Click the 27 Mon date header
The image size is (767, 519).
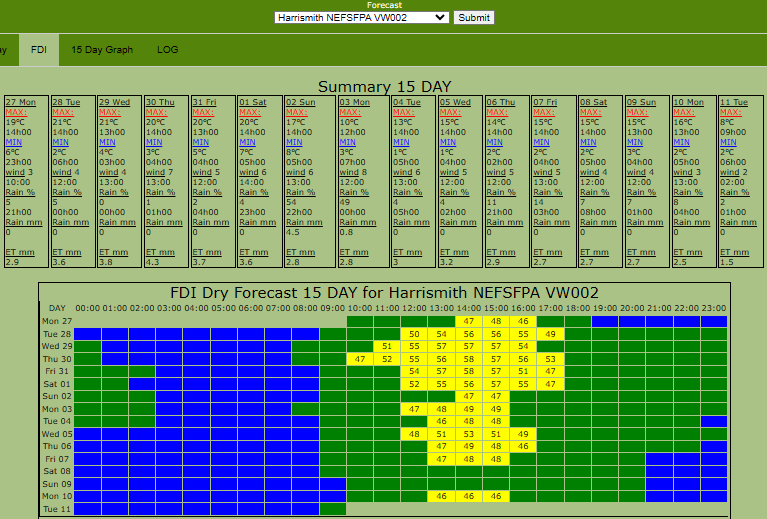[x=21, y=102]
